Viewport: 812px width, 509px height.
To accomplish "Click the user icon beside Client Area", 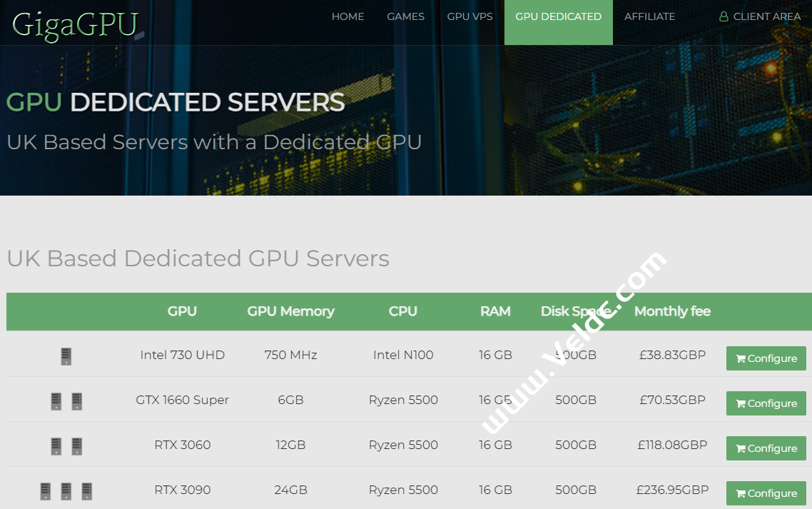I will point(724,16).
